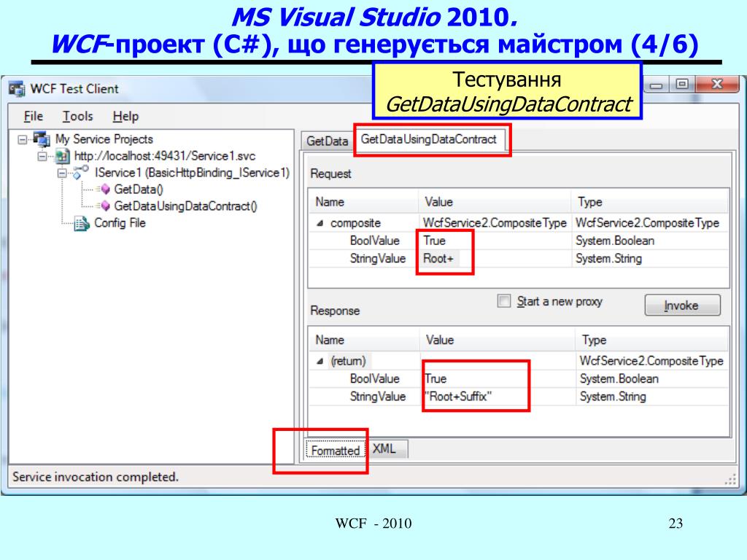Click the window resize grip in status bar

(730, 480)
